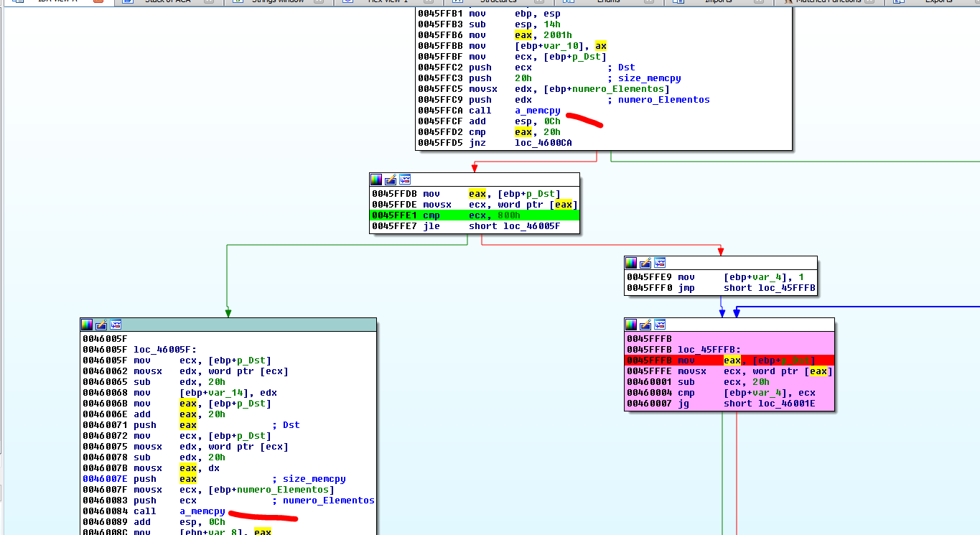Click the node color icon on the 0045FFDB block
The image size is (980, 535).
tap(377, 180)
